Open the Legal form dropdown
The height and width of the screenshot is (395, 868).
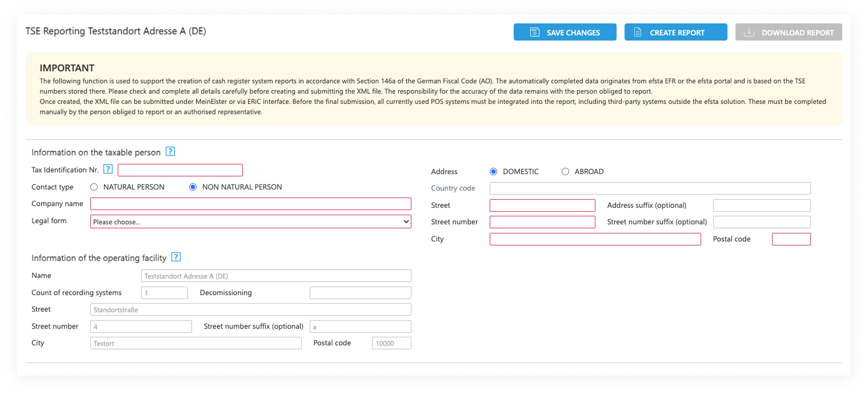250,221
